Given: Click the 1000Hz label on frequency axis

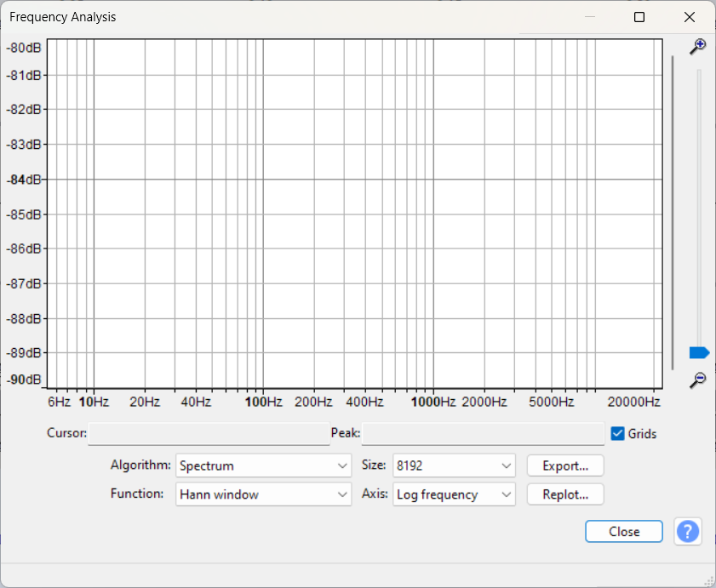Looking at the screenshot, I should coord(435,402).
